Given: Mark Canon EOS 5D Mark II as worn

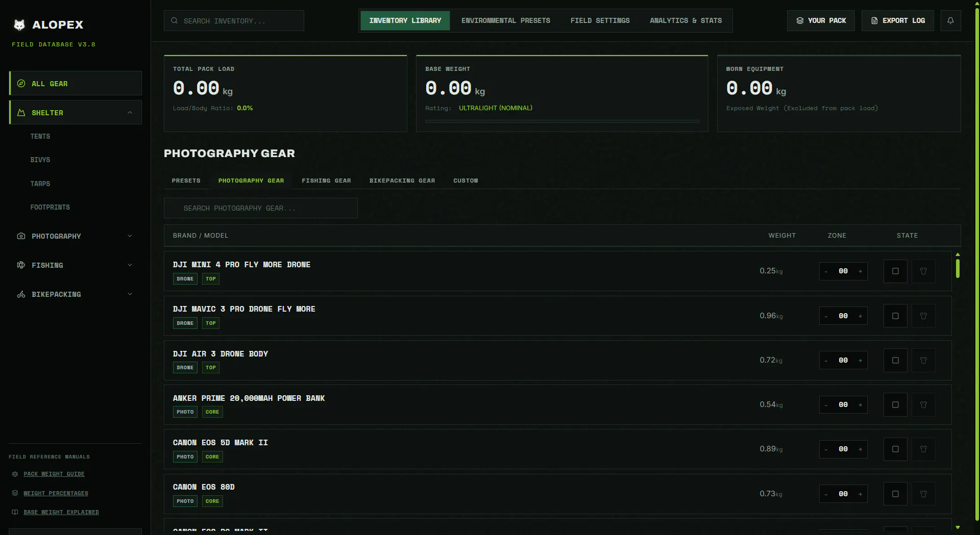Looking at the screenshot, I should (x=923, y=449).
